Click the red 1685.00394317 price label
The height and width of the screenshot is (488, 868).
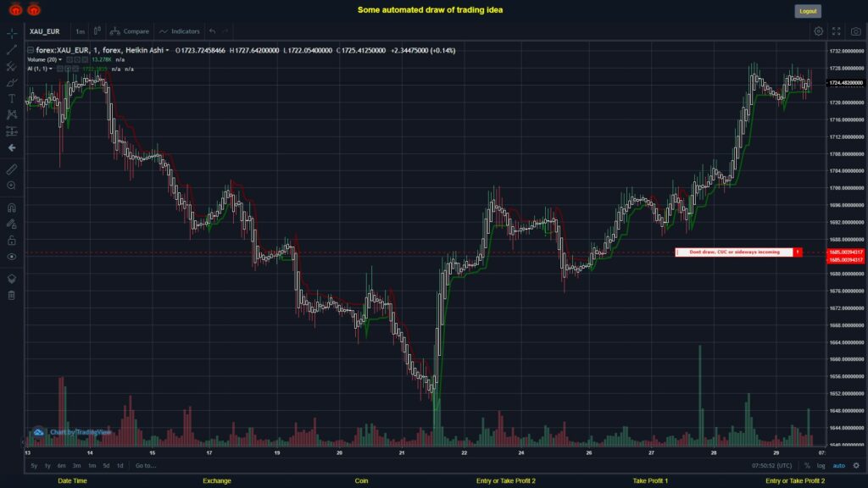[x=846, y=252]
